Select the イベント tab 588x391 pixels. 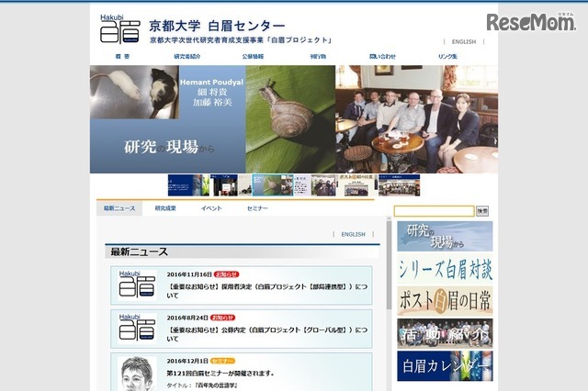[x=211, y=208]
